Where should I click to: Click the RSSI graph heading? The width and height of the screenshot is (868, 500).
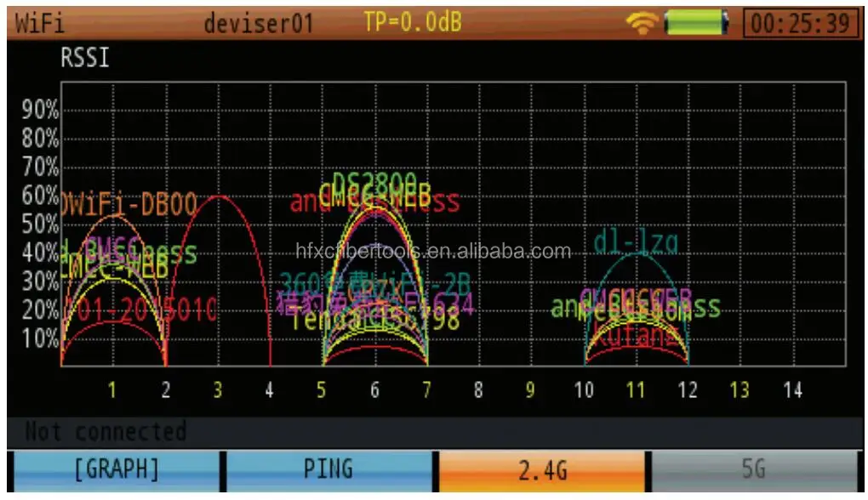(85, 57)
